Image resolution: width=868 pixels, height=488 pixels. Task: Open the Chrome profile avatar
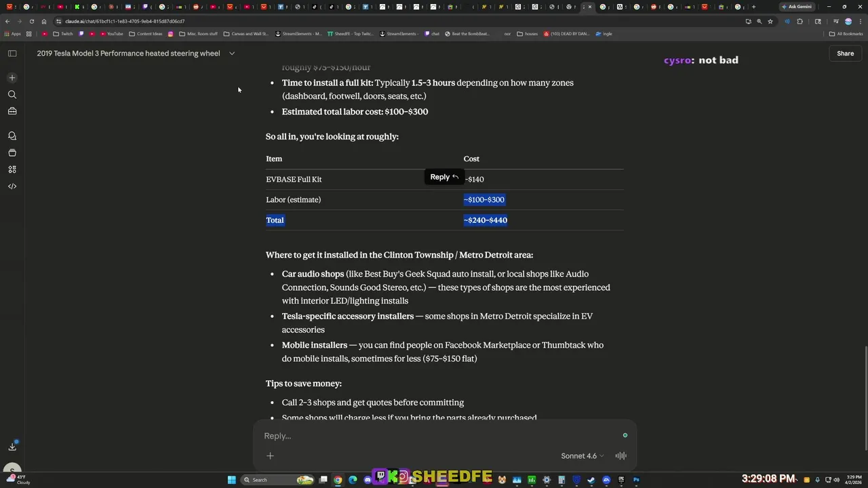tap(848, 21)
